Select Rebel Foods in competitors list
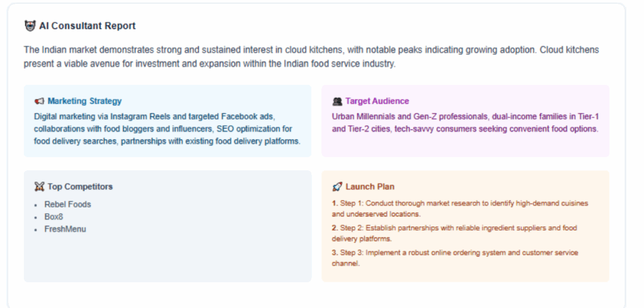644x308 pixels. click(x=67, y=204)
